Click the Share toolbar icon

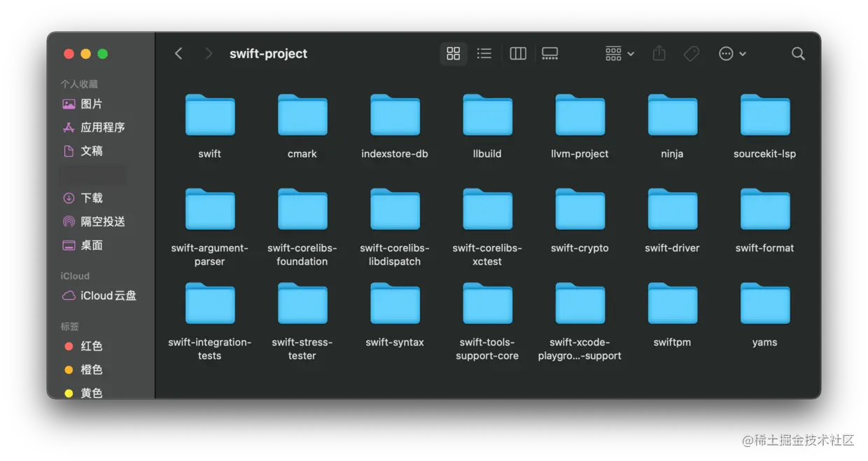coord(659,54)
